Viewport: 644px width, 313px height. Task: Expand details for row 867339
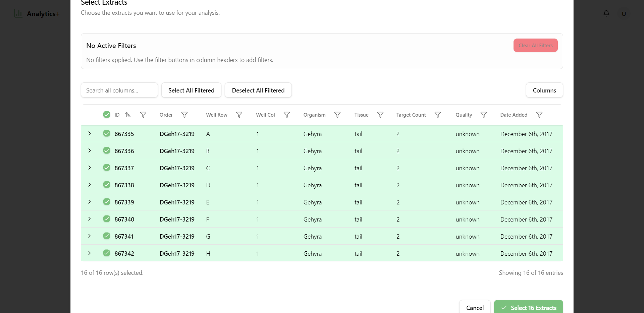pos(90,202)
